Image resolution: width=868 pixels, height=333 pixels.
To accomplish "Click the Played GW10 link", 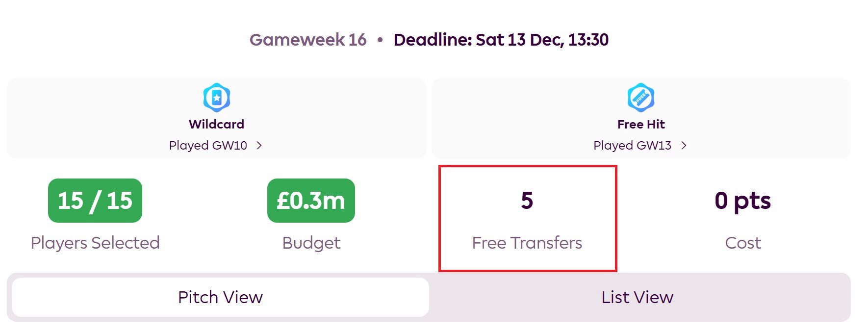I will [208, 146].
